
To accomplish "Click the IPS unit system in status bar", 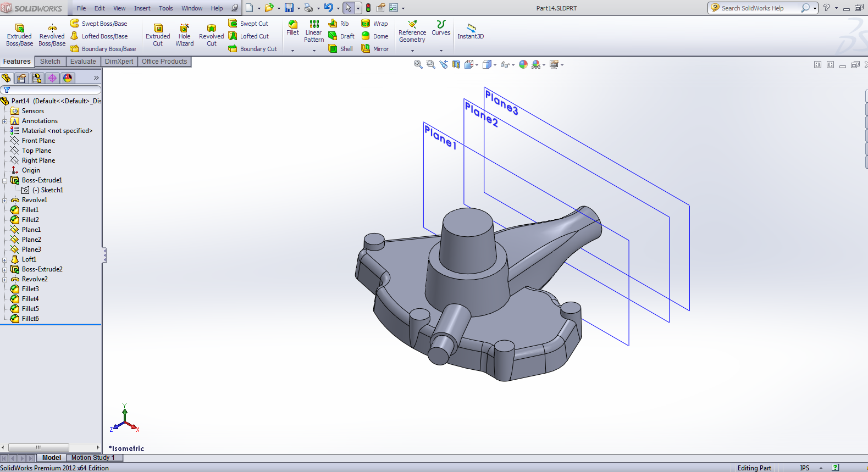I will 805,468.
